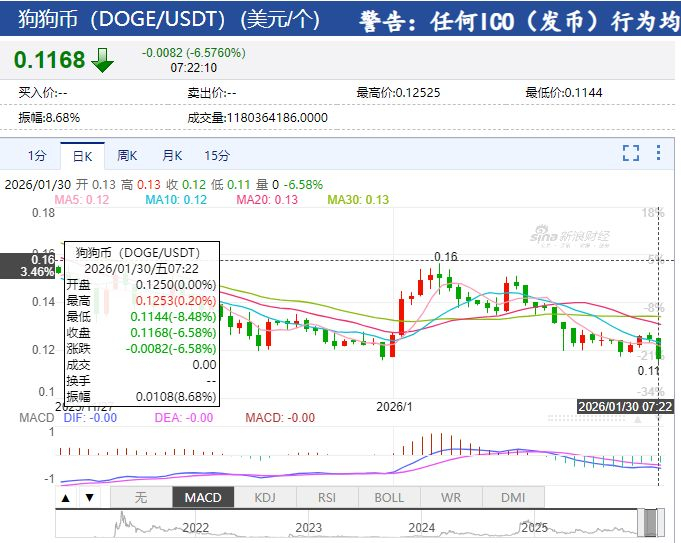This screenshot has height=543, width=681.
Task: Click the 0.16 peak price annotation
Action: [x=446, y=256]
